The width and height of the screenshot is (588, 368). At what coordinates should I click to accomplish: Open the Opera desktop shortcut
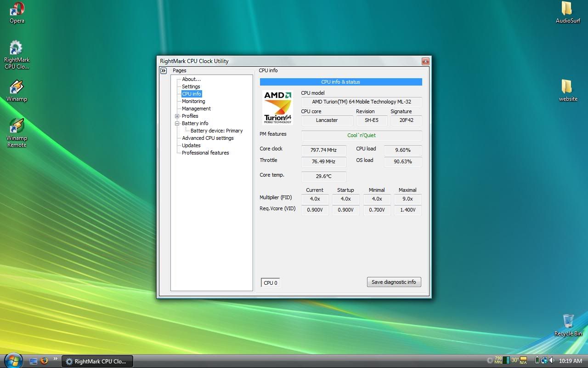17,12
